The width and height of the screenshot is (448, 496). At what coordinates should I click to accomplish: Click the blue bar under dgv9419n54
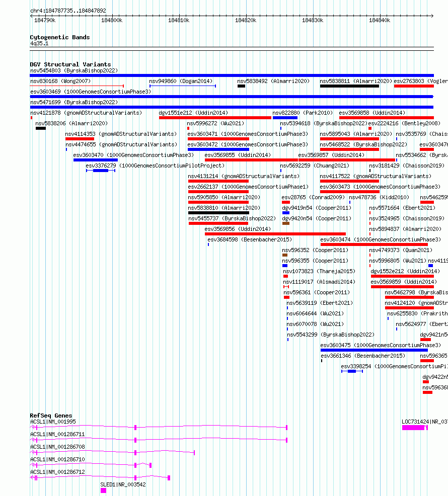point(286,213)
